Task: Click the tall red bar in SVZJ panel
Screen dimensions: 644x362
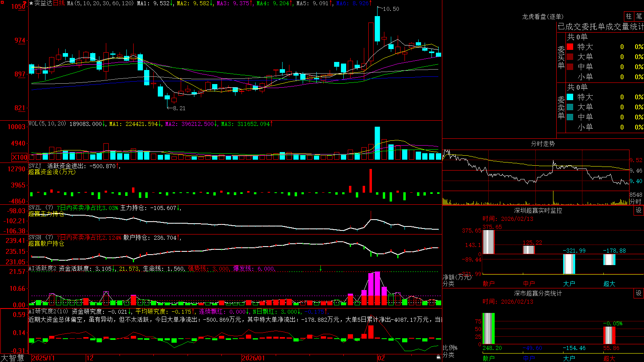Action: [371, 181]
